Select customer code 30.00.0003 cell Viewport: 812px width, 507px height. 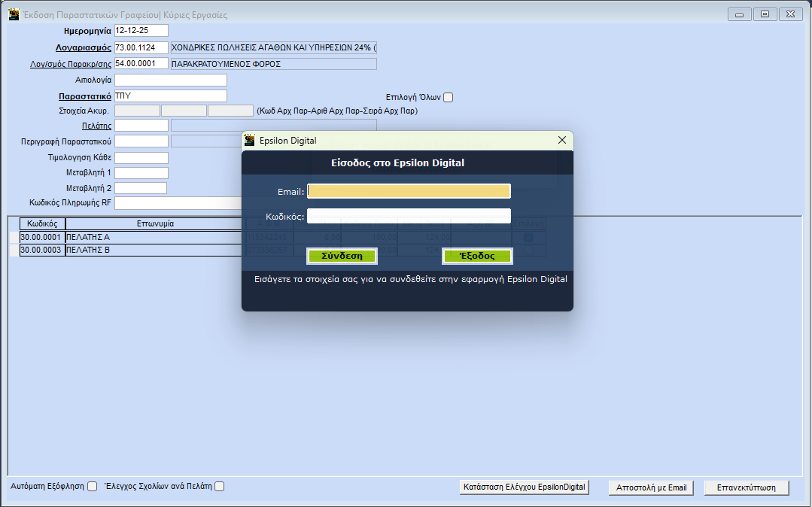tap(42, 250)
